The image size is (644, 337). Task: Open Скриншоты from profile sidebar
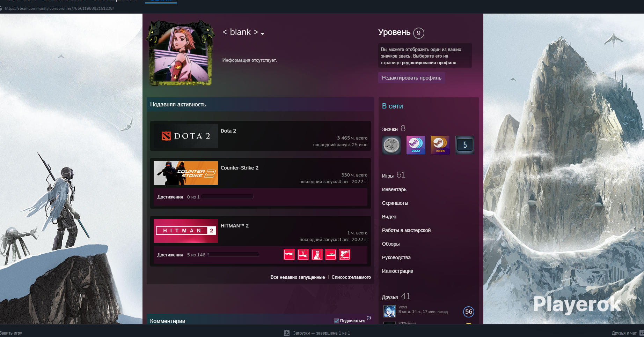[x=395, y=203]
